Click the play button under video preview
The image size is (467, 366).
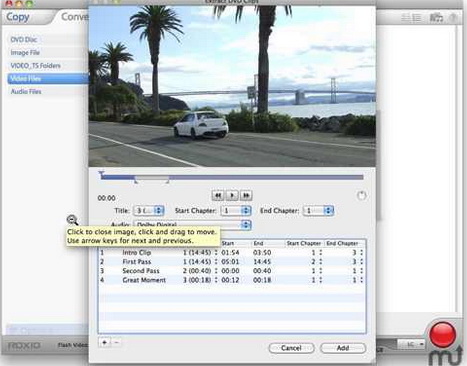(232, 195)
